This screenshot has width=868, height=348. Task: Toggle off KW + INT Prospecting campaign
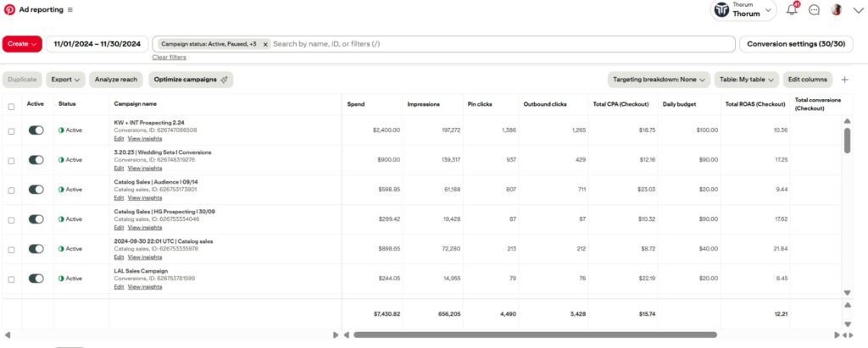(36, 130)
